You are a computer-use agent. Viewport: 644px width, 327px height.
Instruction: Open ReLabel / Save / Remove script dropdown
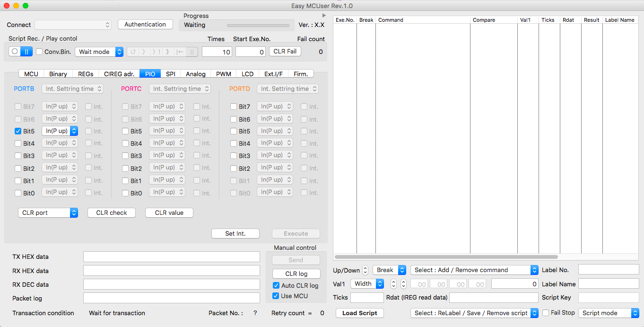coord(474,313)
